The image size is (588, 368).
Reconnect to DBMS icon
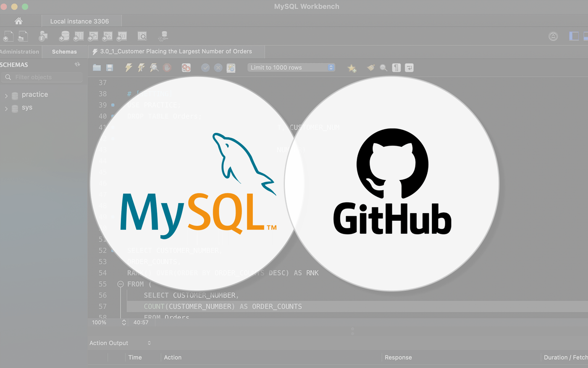(x=163, y=37)
